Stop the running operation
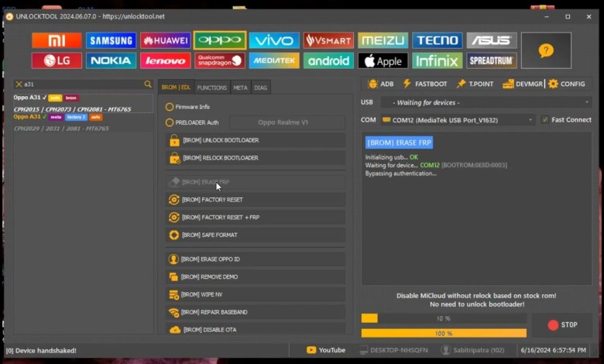The width and height of the screenshot is (604, 364). pos(562,325)
